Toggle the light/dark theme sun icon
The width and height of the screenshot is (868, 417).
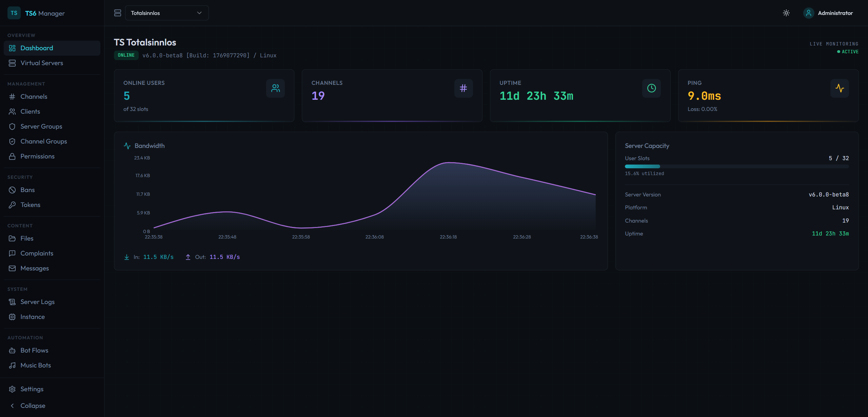[x=786, y=13]
